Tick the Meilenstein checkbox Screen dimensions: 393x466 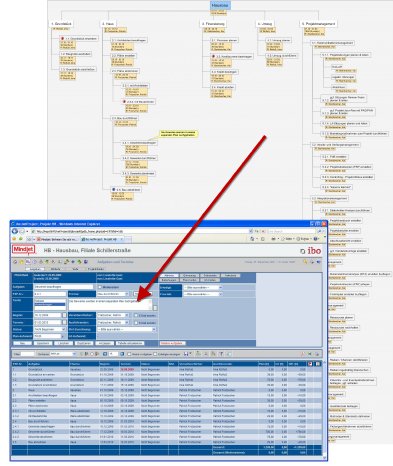(100, 287)
